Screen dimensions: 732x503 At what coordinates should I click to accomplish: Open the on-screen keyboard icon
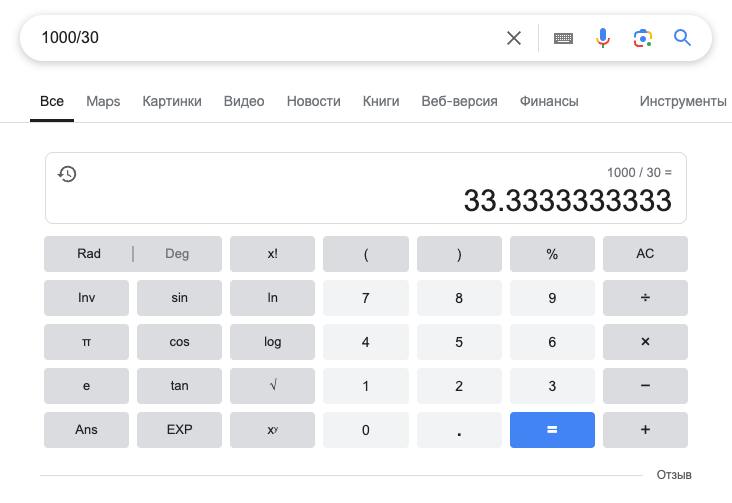click(x=563, y=38)
